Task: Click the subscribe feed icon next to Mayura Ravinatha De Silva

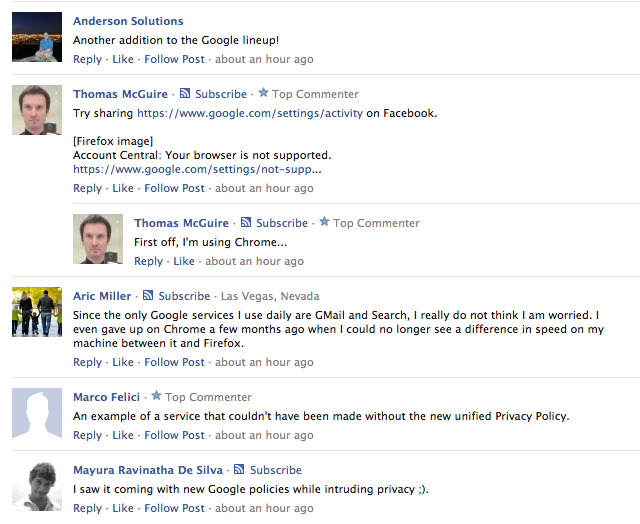Action: [x=240, y=470]
